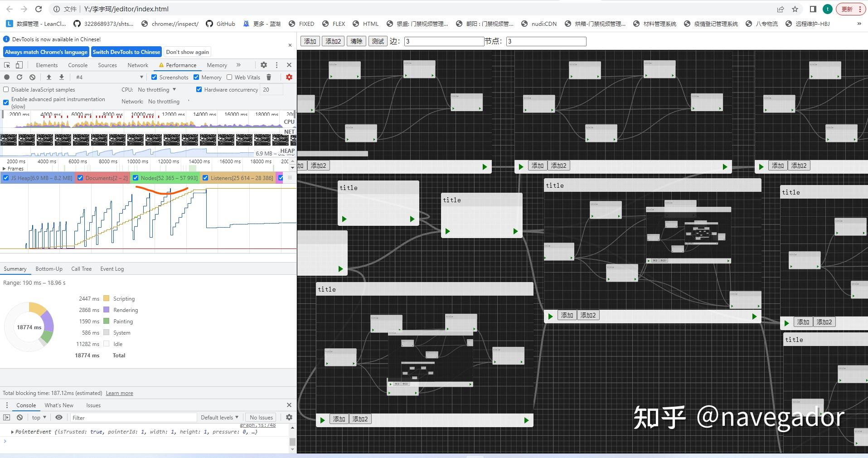868x458 pixels.
Task: Click the Learn more link about blocking time
Action: (x=119, y=393)
